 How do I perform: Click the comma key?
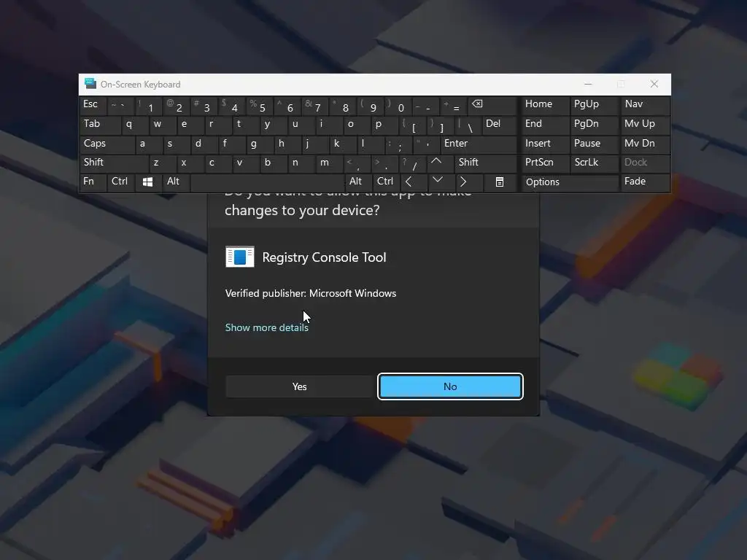357,163
